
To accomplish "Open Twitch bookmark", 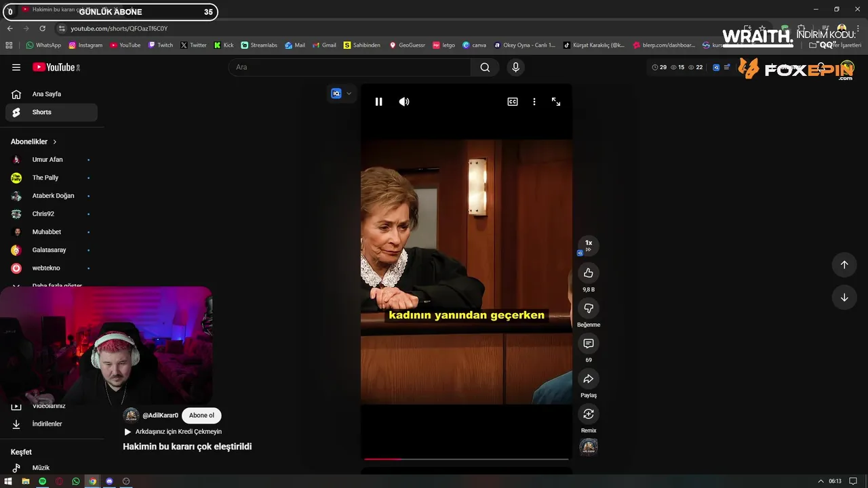I will 161,45.
